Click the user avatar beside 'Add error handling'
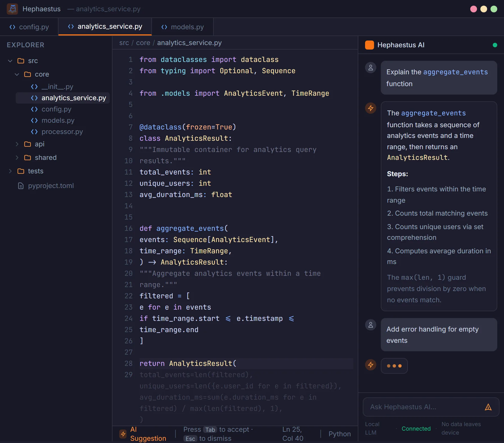This screenshot has height=443, width=504. click(371, 325)
